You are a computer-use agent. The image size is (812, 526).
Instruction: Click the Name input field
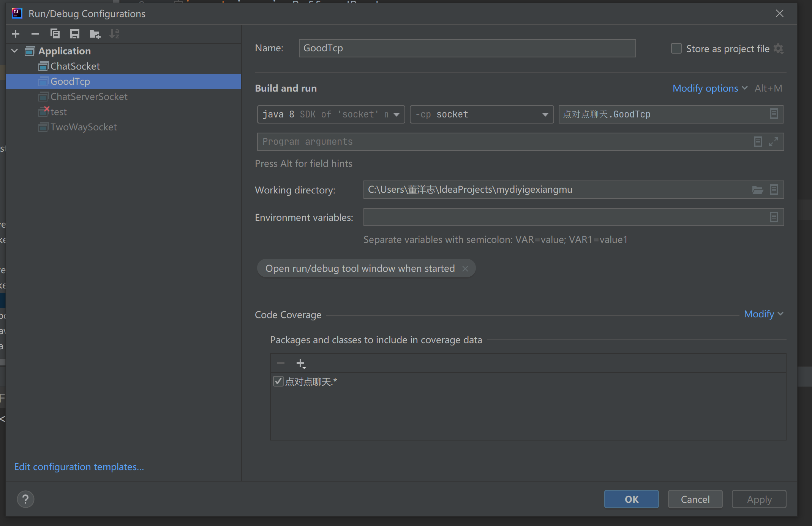pyautogui.click(x=467, y=48)
